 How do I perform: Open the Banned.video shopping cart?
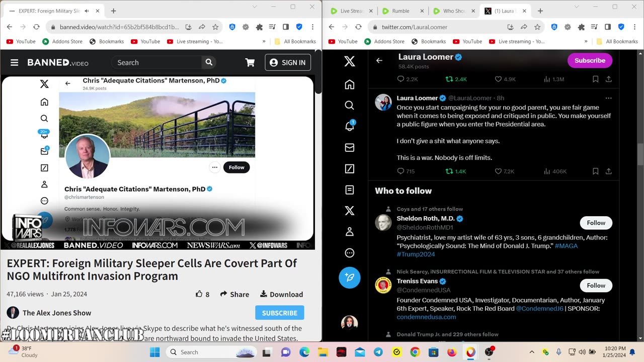(x=250, y=62)
